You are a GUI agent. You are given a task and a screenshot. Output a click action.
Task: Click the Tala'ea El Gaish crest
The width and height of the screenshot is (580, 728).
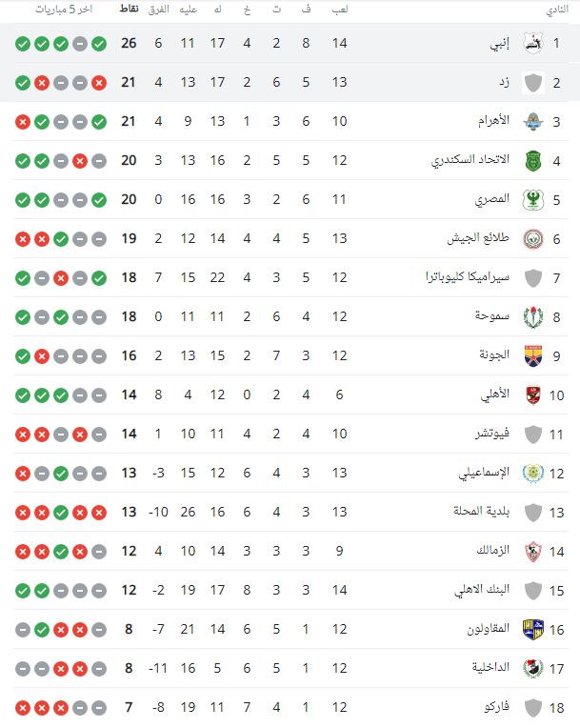click(533, 239)
